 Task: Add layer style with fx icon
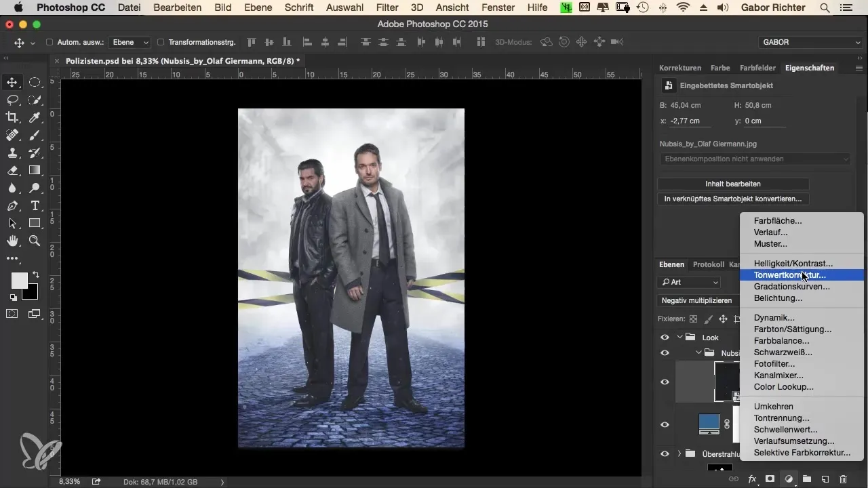(752, 479)
